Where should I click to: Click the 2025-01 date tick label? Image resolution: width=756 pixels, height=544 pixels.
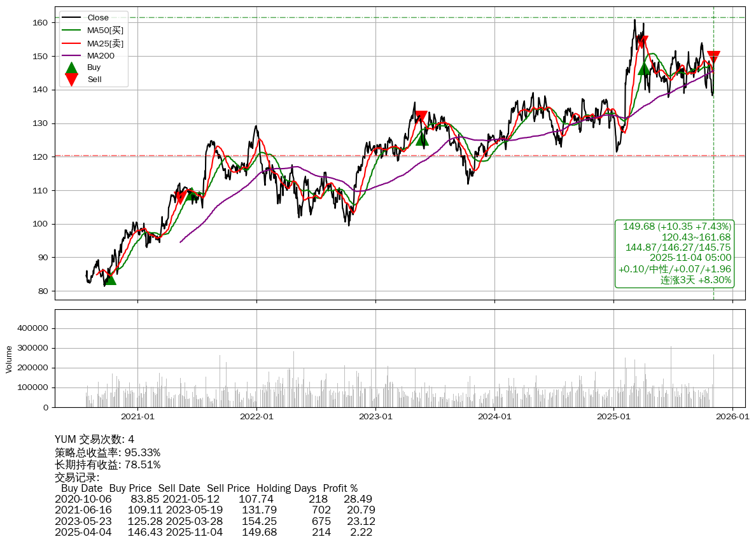613,417
